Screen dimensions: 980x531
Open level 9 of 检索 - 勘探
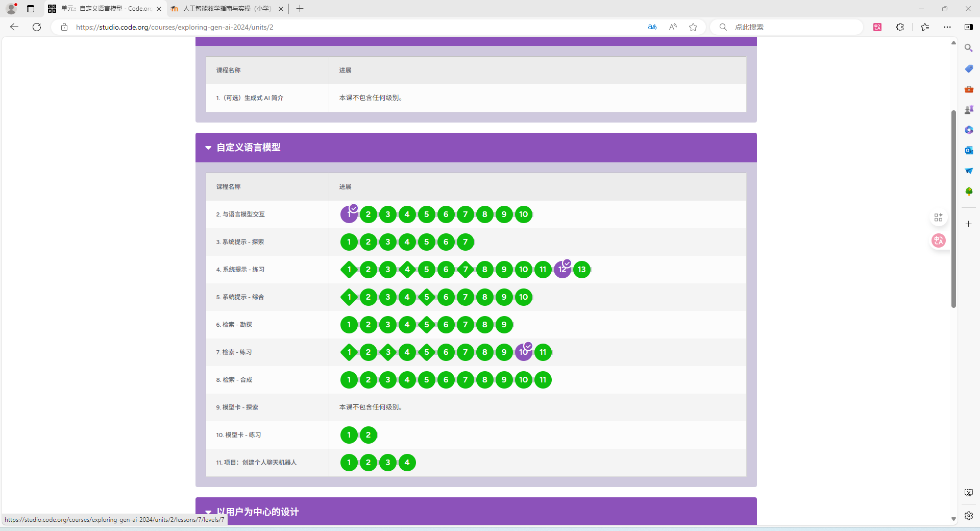tap(504, 325)
